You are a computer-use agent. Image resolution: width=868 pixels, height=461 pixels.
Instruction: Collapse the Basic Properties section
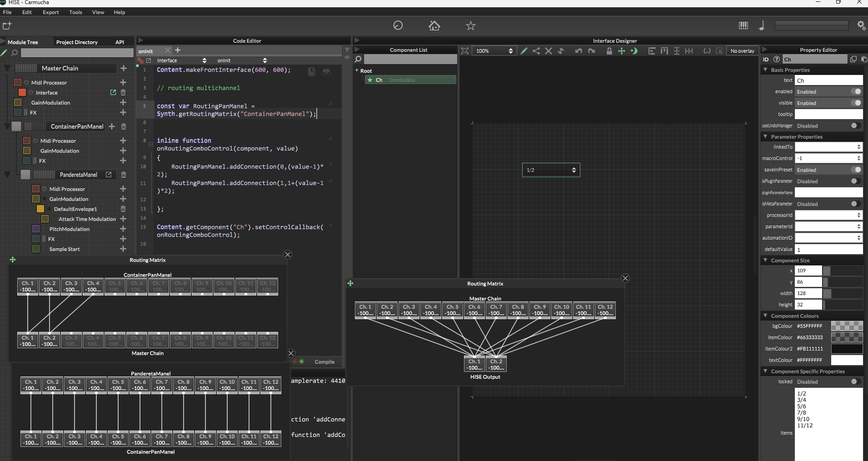[x=766, y=70]
